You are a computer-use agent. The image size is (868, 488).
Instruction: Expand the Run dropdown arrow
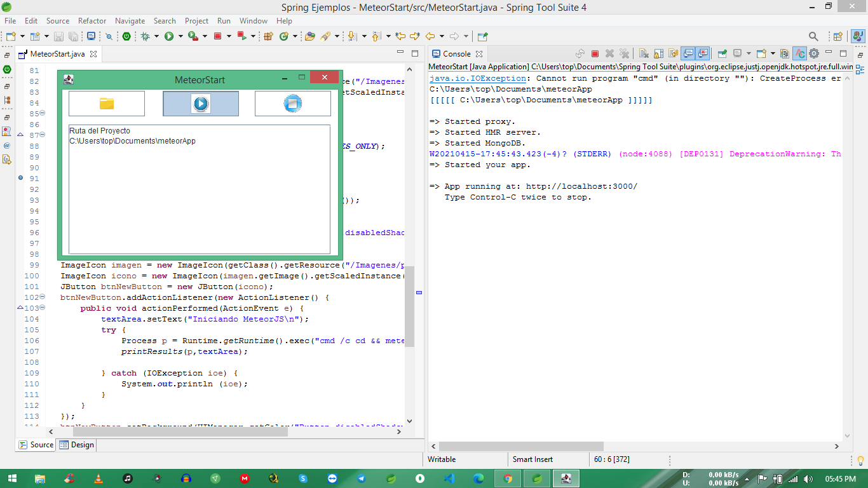tap(180, 36)
